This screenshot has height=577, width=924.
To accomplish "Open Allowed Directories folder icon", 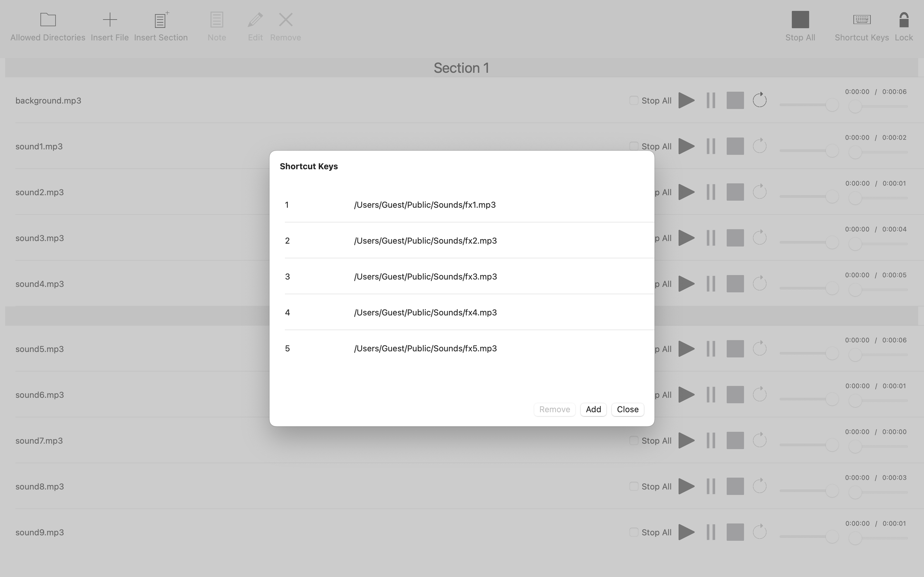I will (x=48, y=20).
